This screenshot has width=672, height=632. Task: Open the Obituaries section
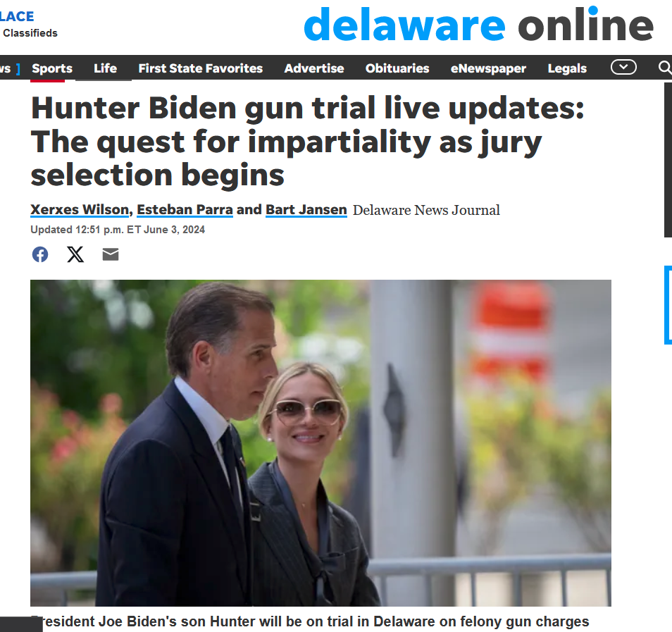(x=397, y=68)
